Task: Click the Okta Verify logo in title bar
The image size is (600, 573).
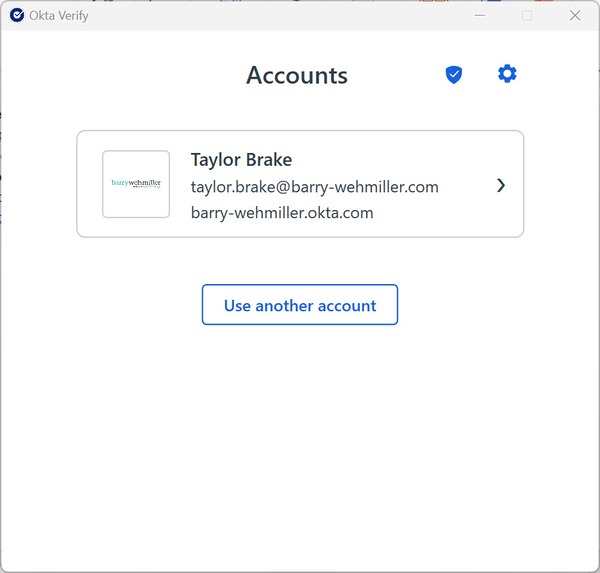Action: (16, 15)
